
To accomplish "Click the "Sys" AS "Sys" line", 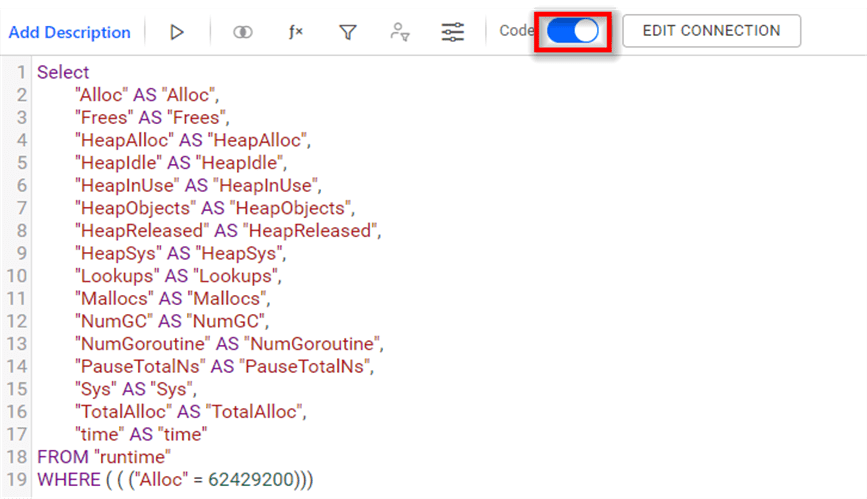I will point(135,389).
